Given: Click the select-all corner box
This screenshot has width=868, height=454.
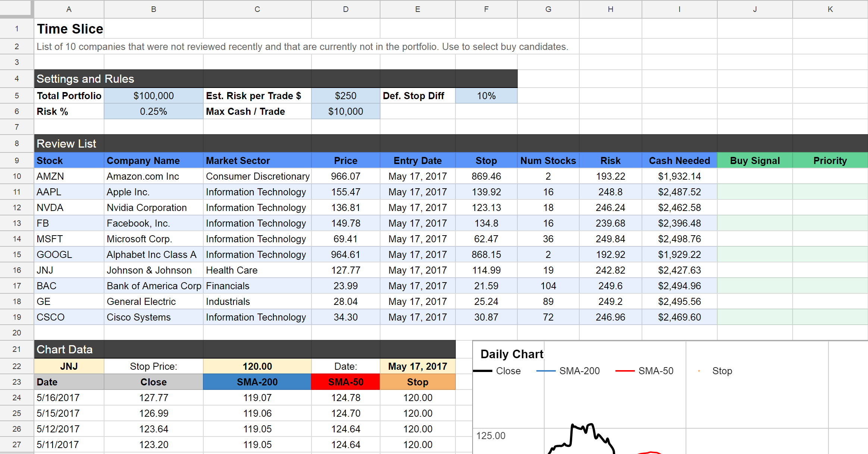Looking at the screenshot, I should click(16, 9).
